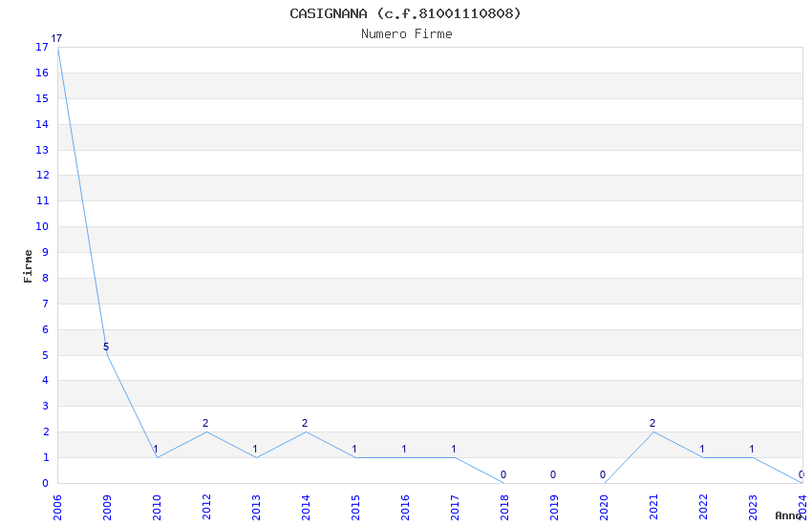Click the x-axis year label 2016
Image resolution: width=812 pixels, height=525 pixels.
click(405, 508)
